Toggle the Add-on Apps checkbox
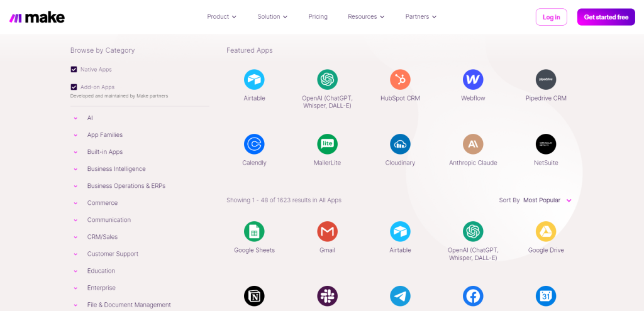The width and height of the screenshot is (644, 311). [x=74, y=87]
